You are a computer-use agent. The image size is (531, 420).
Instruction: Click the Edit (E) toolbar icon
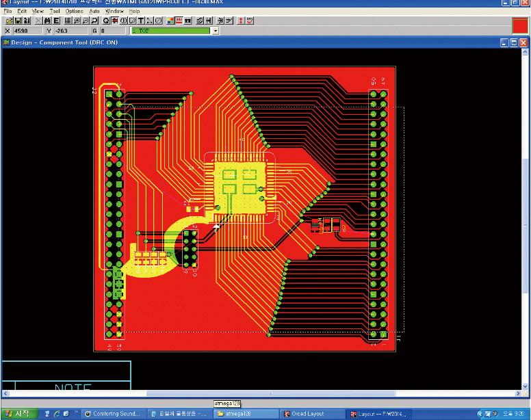tap(56, 21)
